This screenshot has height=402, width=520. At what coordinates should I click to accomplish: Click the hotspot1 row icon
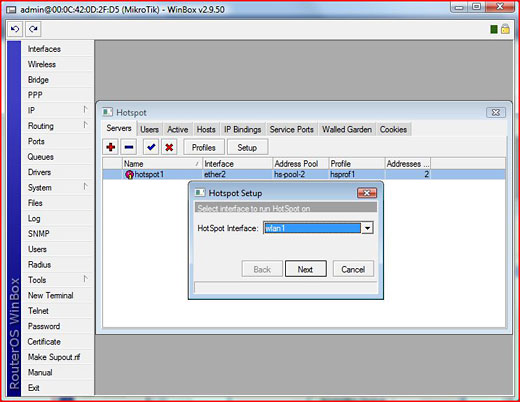(x=129, y=174)
